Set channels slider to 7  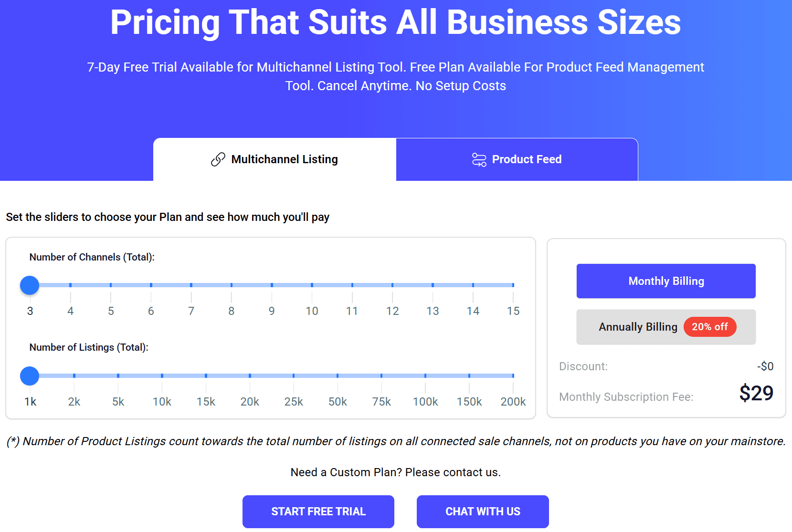pos(191,285)
